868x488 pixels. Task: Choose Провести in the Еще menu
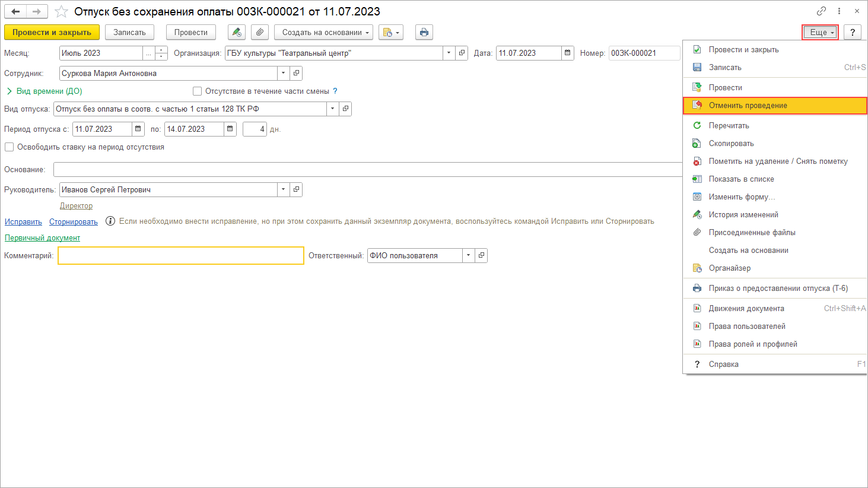775,87
